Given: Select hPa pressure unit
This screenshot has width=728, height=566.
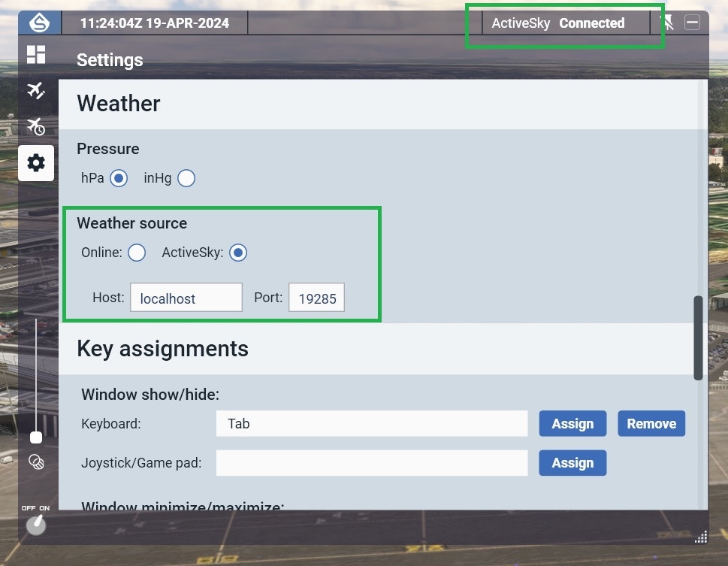Looking at the screenshot, I should [119, 178].
